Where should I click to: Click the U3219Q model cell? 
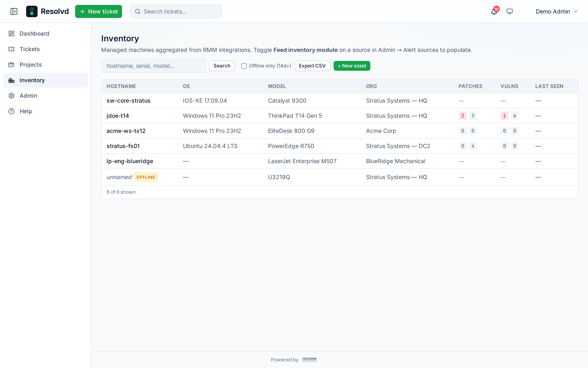tap(279, 177)
